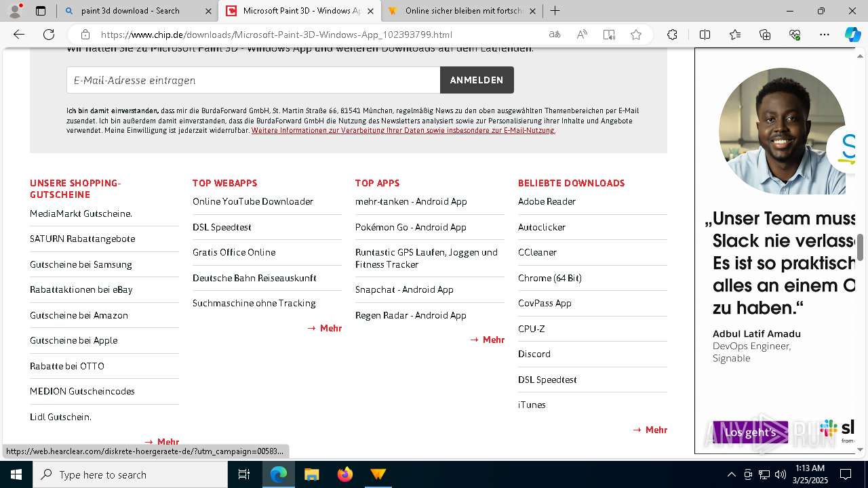Reload the chip.de page
868x488 pixels.
[x=49, y=35]
